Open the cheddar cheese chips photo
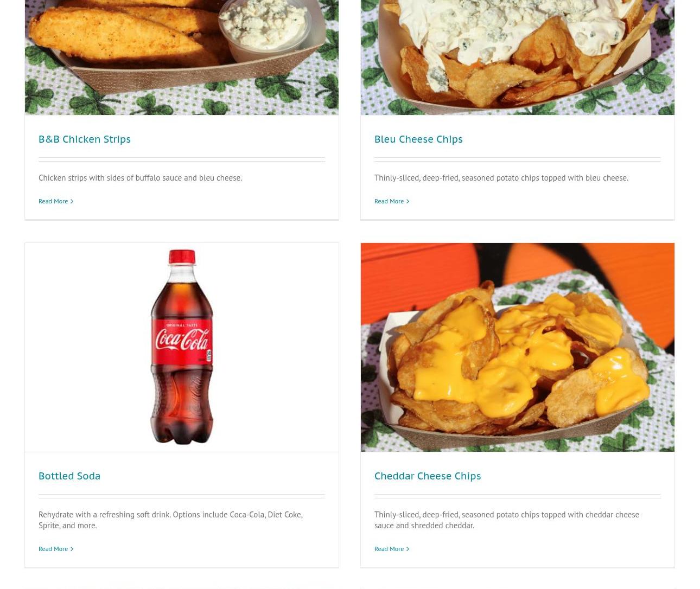Viewport: 700px width, 589px height. [x=518, y=347]
